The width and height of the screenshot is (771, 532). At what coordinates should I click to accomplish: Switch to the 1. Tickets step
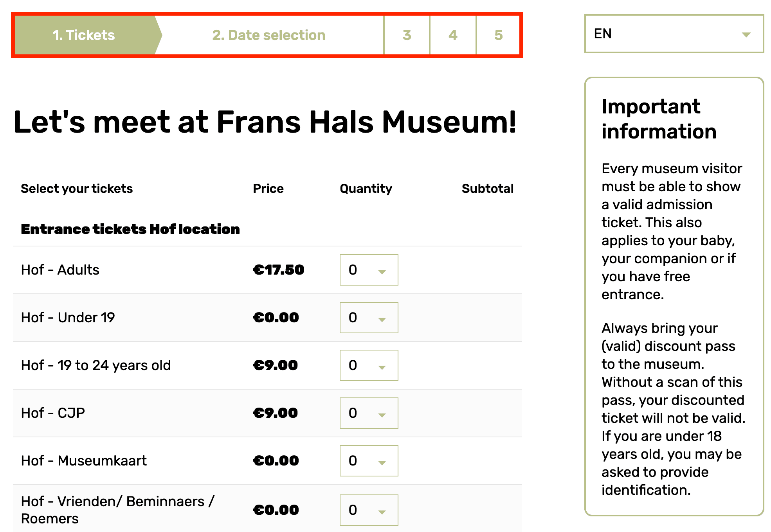83,34
